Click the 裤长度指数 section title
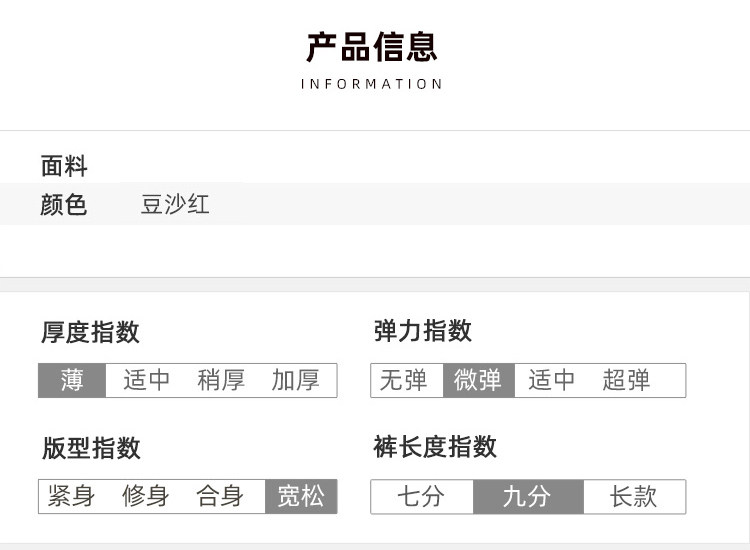Viewport: 750px width, 550px height. tap(435, 447)
